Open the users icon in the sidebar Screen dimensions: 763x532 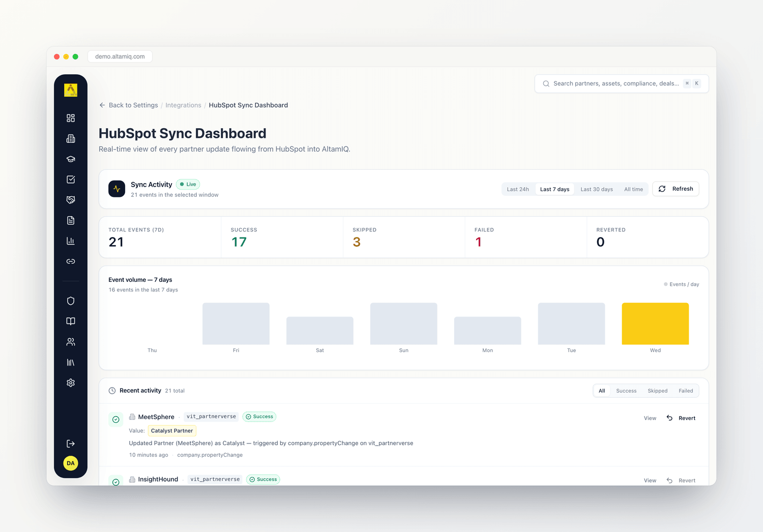71,342
